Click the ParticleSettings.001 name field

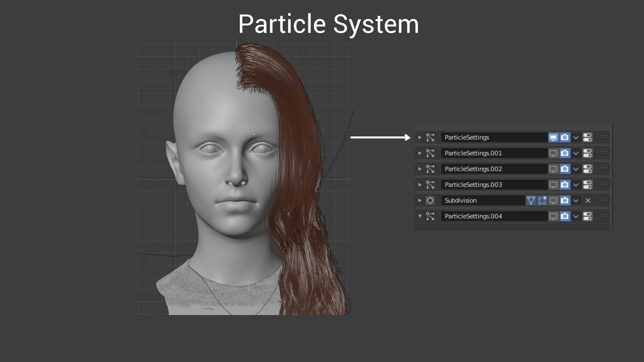point(494,153)
